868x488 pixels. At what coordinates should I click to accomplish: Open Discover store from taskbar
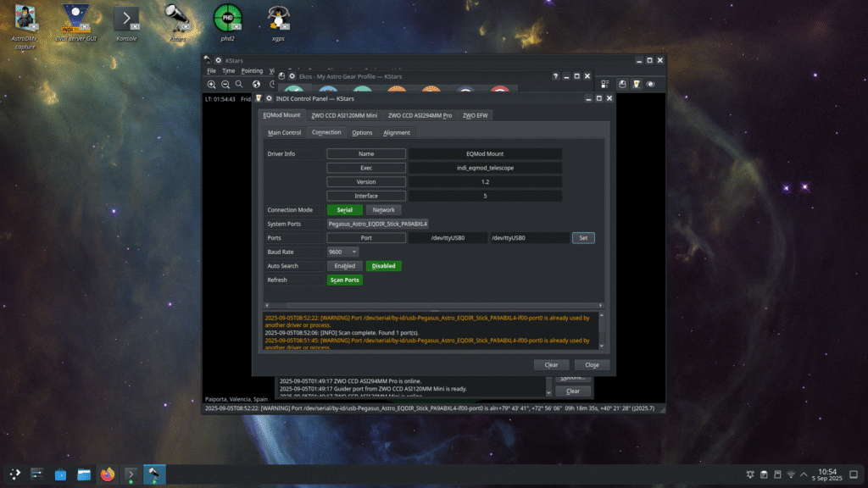[x=60, y=474]
